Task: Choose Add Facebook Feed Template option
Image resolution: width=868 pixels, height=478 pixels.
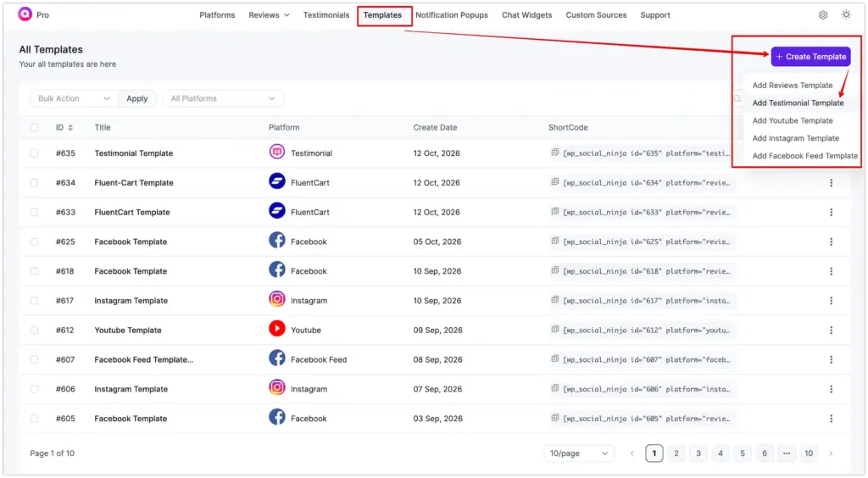Action: [805, 156]
